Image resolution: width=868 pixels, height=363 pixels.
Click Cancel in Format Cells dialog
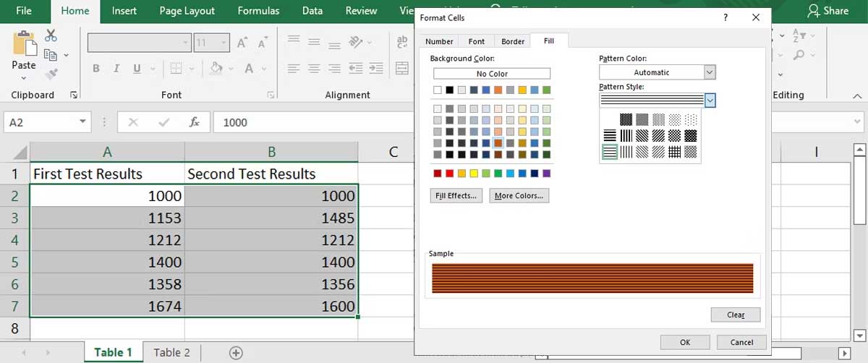click(741, 342)
